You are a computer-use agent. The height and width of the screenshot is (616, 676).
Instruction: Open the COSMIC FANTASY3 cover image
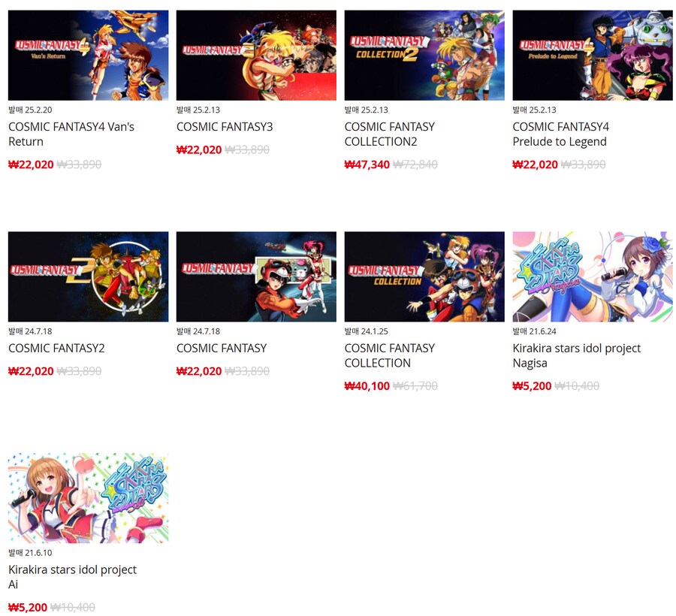[x=256, y=56]
